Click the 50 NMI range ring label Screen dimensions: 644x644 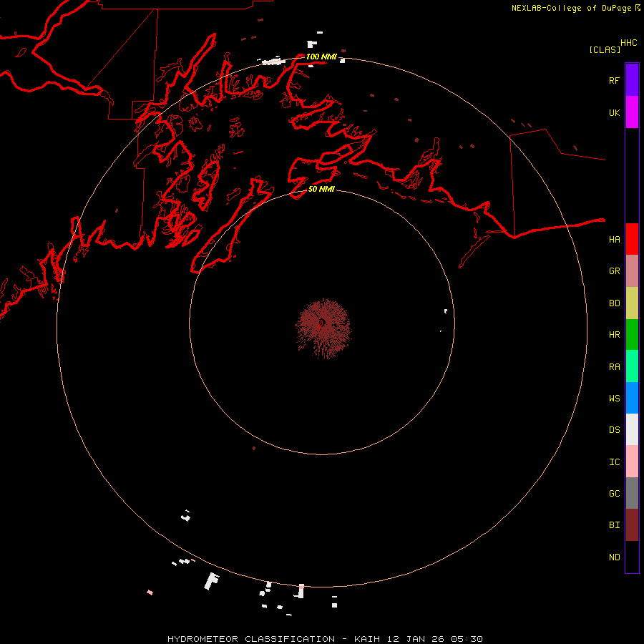tap(321, 189)
